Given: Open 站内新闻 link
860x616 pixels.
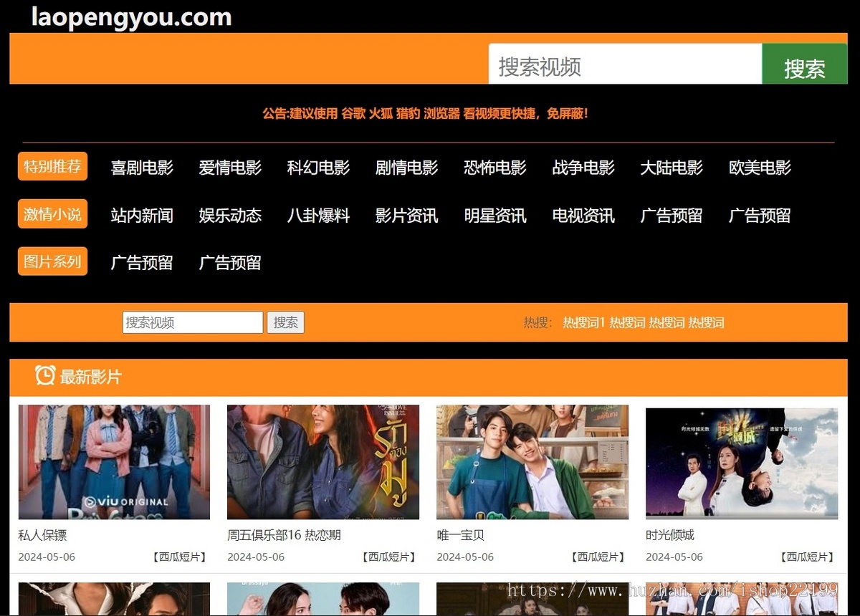Looking at the screenshot, I should (142, 216).
